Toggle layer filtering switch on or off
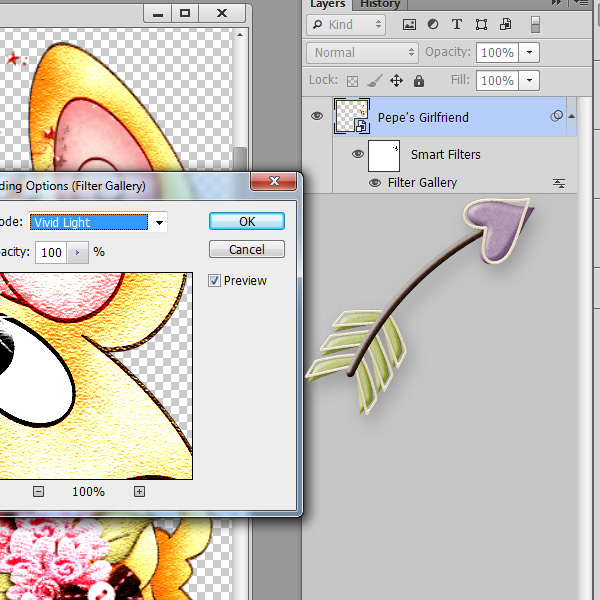Image resolution: width=600 pixels, height=600 pixels. click(535, 25)
